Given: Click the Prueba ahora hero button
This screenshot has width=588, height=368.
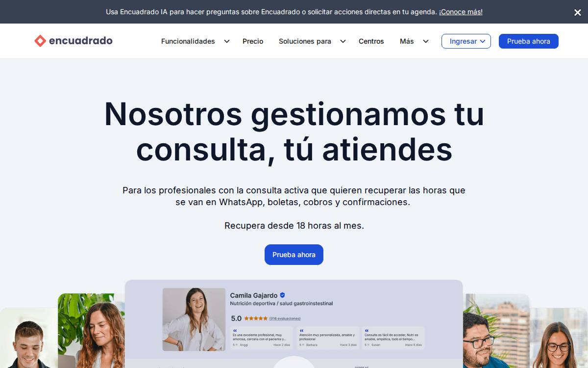Looking at the screenshot, I should pyautogui.click(x=294, y=255).
